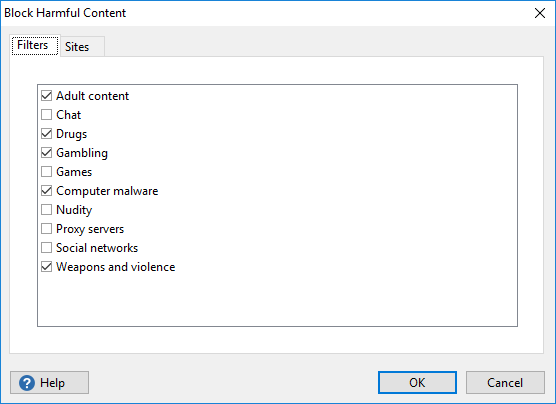The image size is (556, 404).
Task: Cancel the Block Harmful Content dialog
Action: [505, 383]
